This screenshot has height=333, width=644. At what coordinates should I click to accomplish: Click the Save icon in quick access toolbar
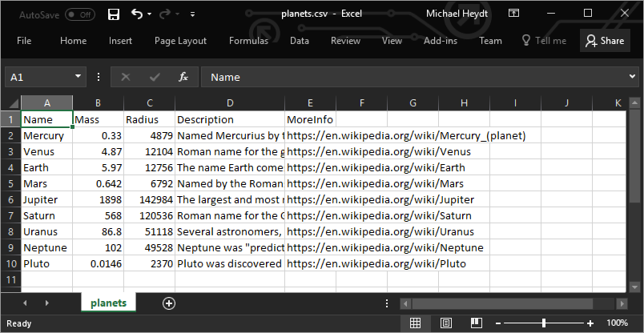(114, 14)
